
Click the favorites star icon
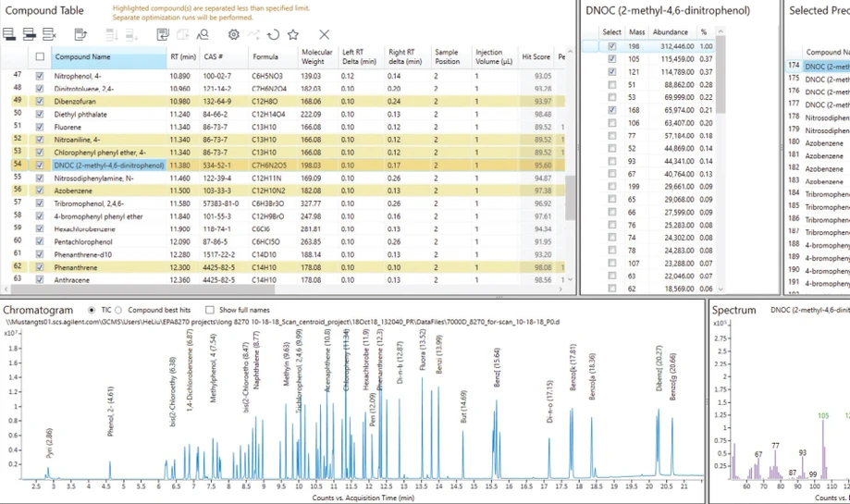(x=293, y=35)
